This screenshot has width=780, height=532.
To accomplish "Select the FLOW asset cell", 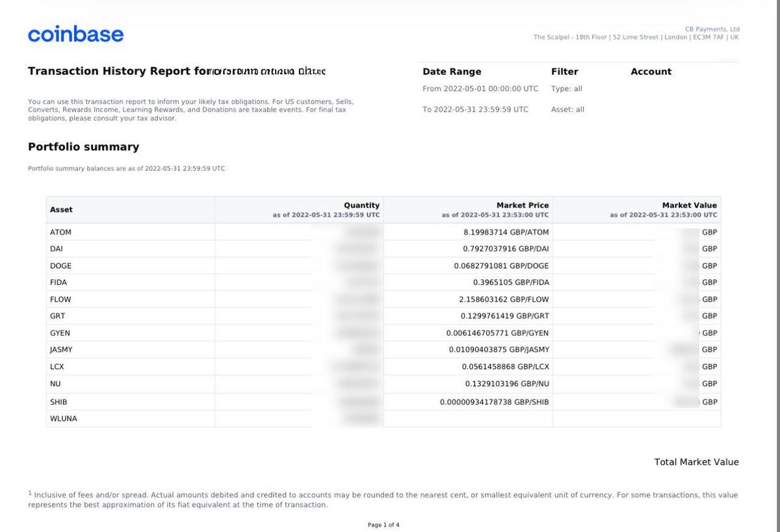I will [x=130, y=299].
